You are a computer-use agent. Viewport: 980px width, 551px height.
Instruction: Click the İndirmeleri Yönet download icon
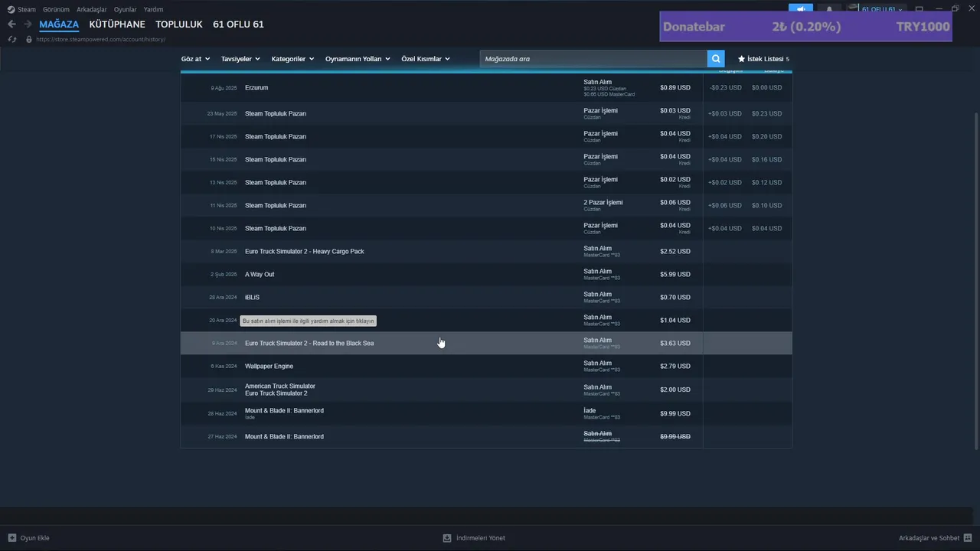447,538
